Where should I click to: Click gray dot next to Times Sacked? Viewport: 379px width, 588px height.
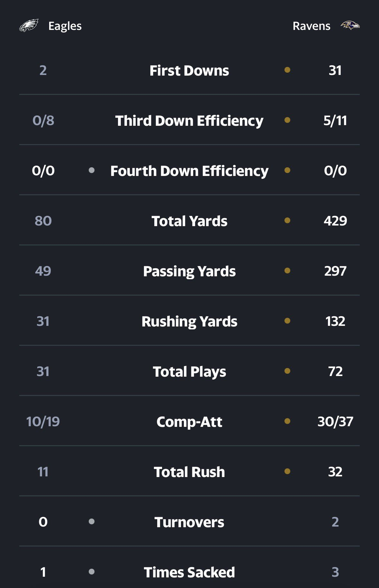click(92, 572)
